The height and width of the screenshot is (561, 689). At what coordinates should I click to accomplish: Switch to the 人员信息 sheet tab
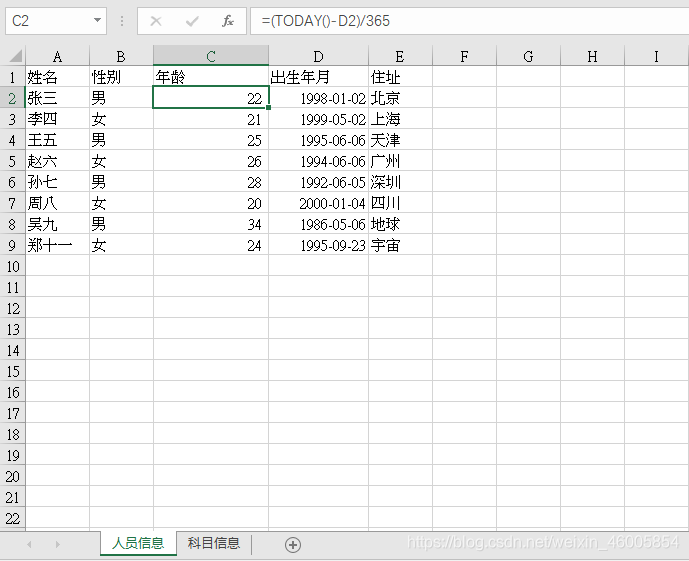click(138, 543)
